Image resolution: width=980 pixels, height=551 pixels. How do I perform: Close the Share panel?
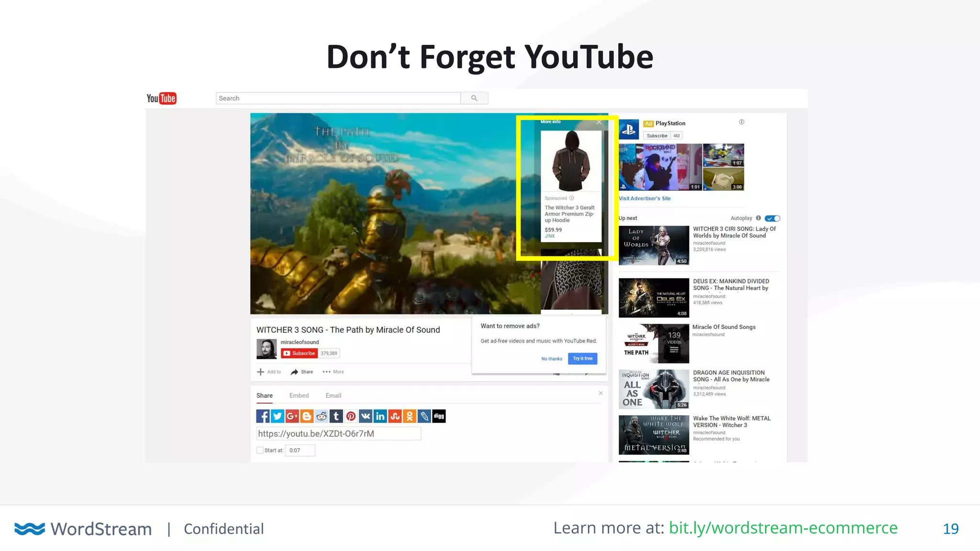pos(601,393)
